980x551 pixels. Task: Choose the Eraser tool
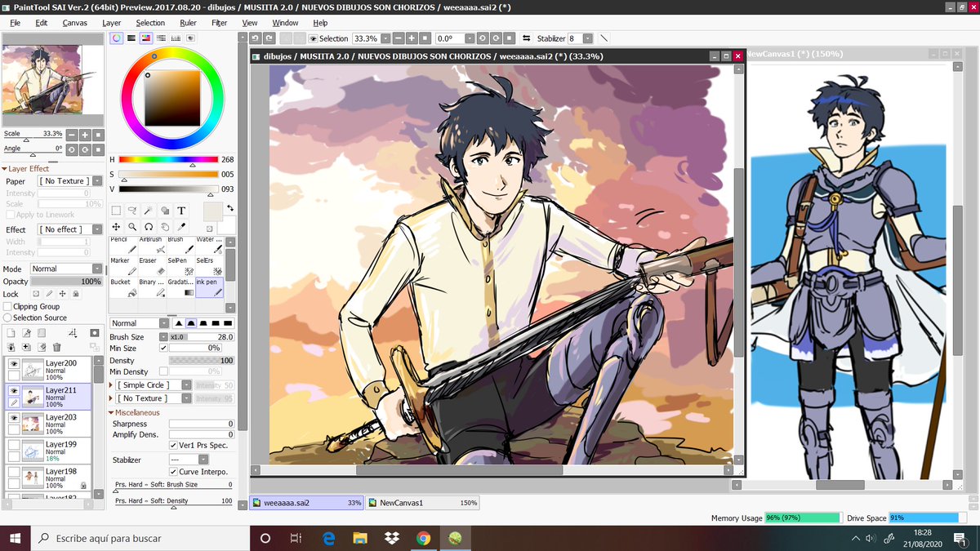[x=152, y=266]
